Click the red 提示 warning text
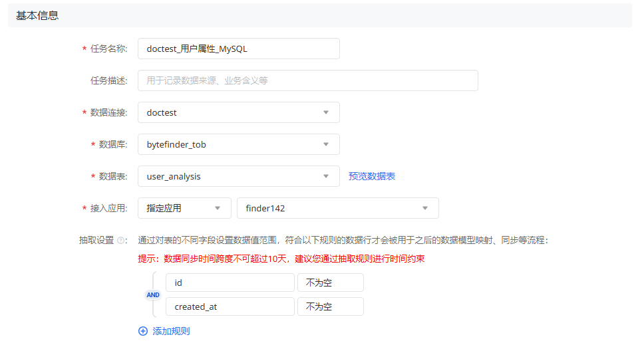The height and width of the screenshot is (353, 644). 281,259
